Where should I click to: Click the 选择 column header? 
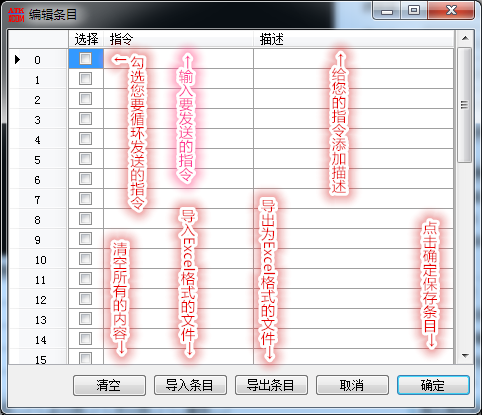tap(86, 39)
